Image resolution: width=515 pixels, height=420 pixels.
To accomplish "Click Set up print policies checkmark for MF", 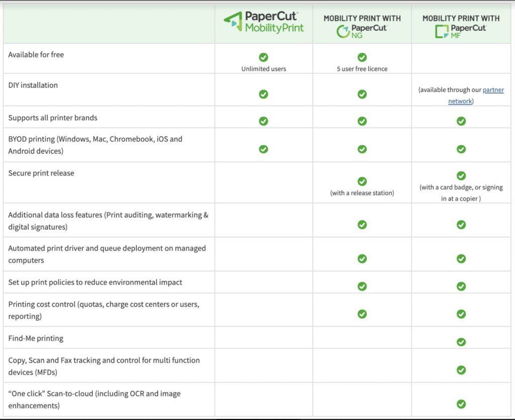I will point(461,286).
